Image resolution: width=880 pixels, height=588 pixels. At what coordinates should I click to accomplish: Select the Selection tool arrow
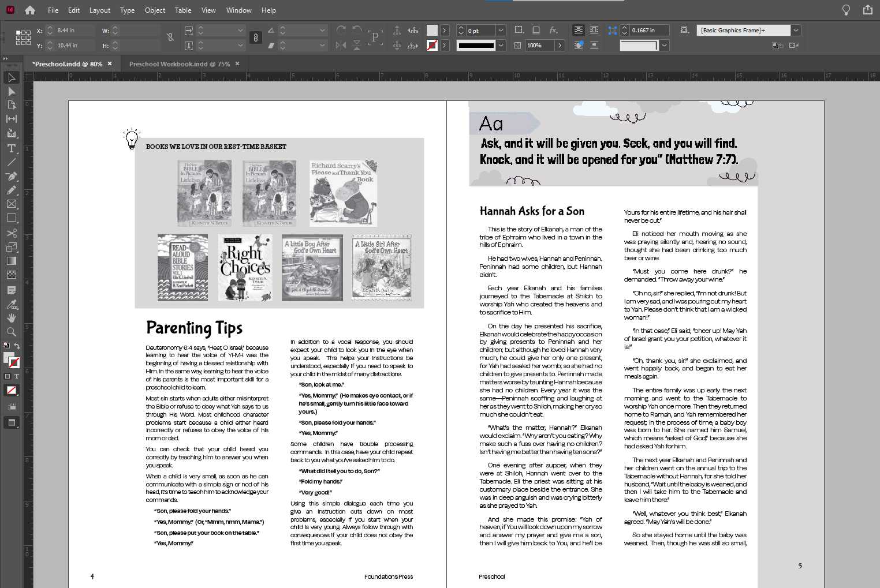[x=11, y=77]
